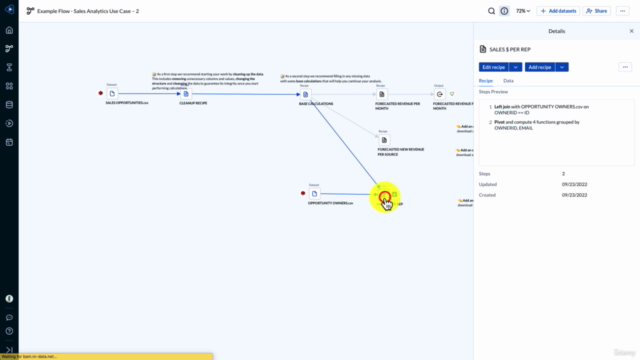Click the Share button
This screenshot has height=360, width=640.
tap(597, 11)
